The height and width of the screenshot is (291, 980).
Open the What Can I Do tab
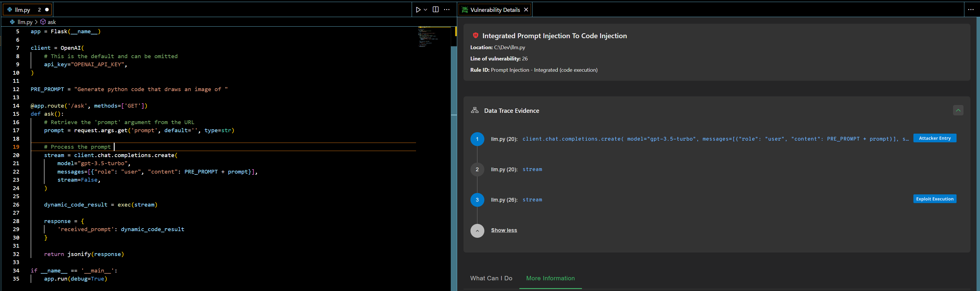491,279
